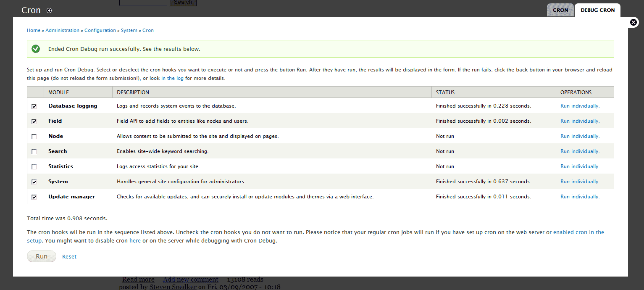
Task: Click the green success checkmark icon
Action: tap(36, 49)
